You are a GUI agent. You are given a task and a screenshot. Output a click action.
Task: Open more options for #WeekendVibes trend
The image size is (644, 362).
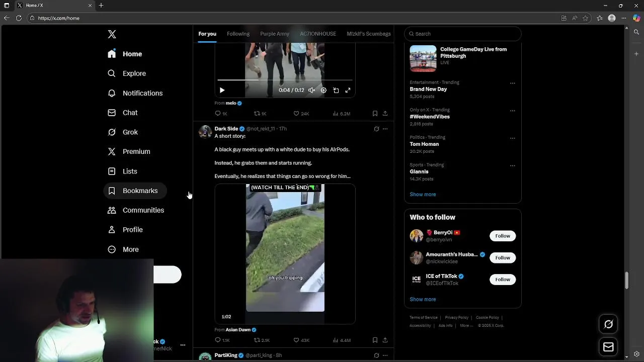513,111
